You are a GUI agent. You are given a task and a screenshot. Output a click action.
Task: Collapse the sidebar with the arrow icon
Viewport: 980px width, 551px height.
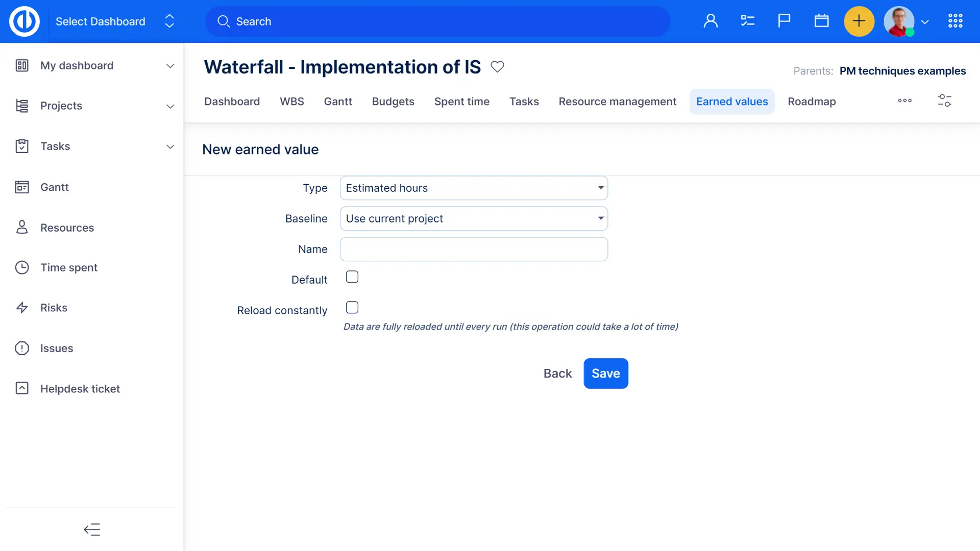pos(92,530)
